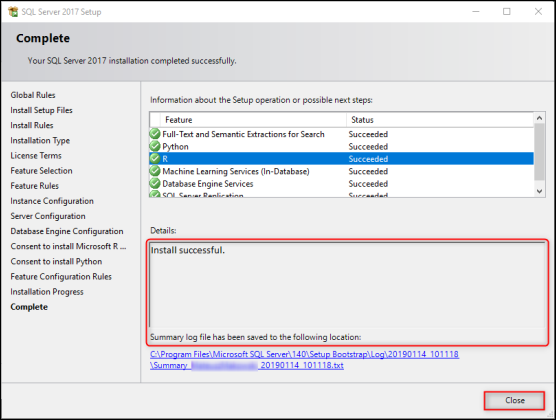Image resolution: width=556 pixels, height=420 pixels.
Task: Click the Instance Configuration step
Action: (52, 201)
